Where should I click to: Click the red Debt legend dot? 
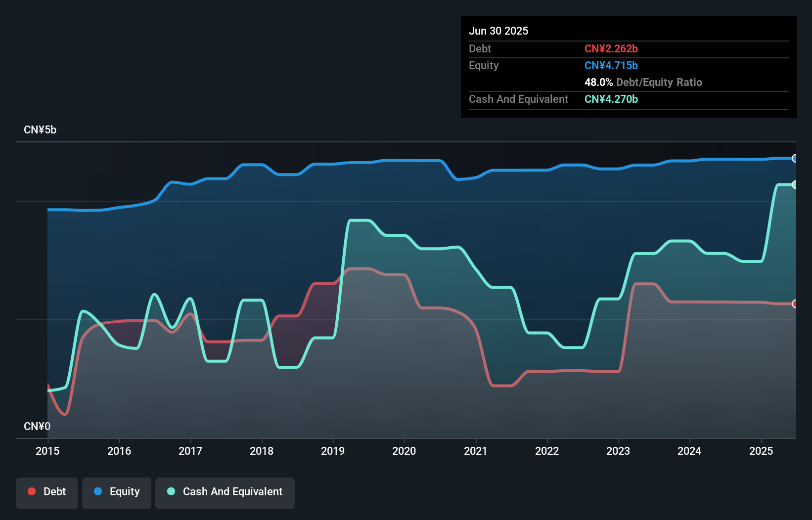click(x=32, y=491)
